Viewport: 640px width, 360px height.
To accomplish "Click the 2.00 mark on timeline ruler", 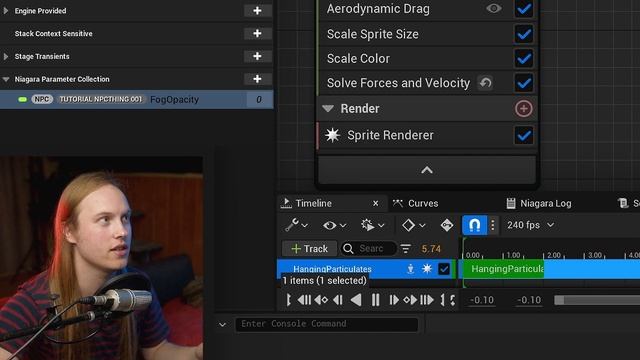I will tap(554, 255).
